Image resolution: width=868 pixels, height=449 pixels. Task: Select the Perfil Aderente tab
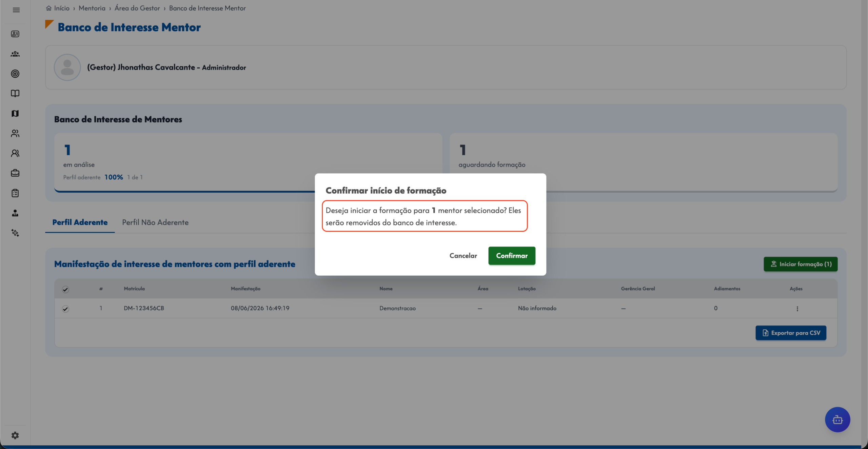tap(80, 222)
